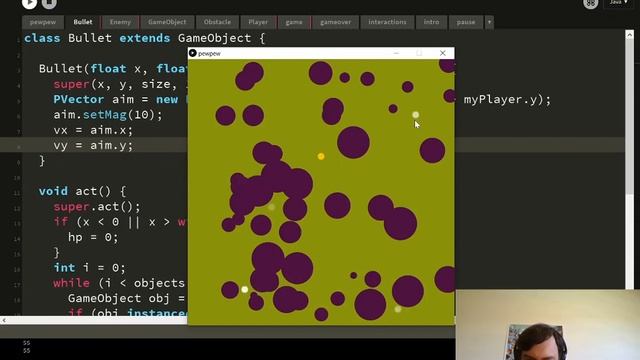The height and width of the screenshot is (360, 640).
Task: Click the editor's vertical scrollbar up arrow
Action: (x=629, y=35)
